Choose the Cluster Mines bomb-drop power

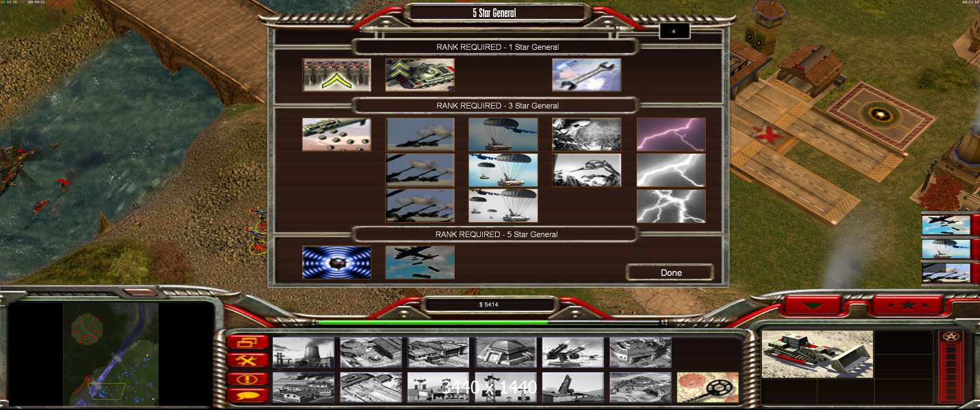click(336, 135)
